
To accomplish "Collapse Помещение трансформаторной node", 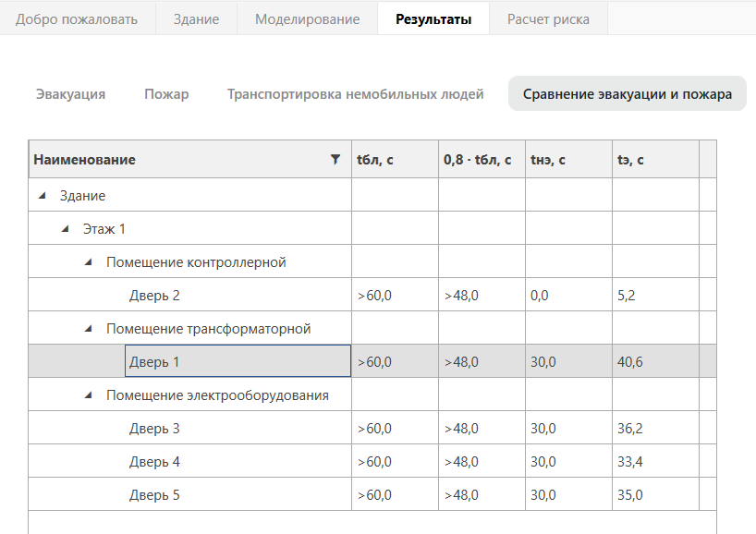I will tap(88, 329).
